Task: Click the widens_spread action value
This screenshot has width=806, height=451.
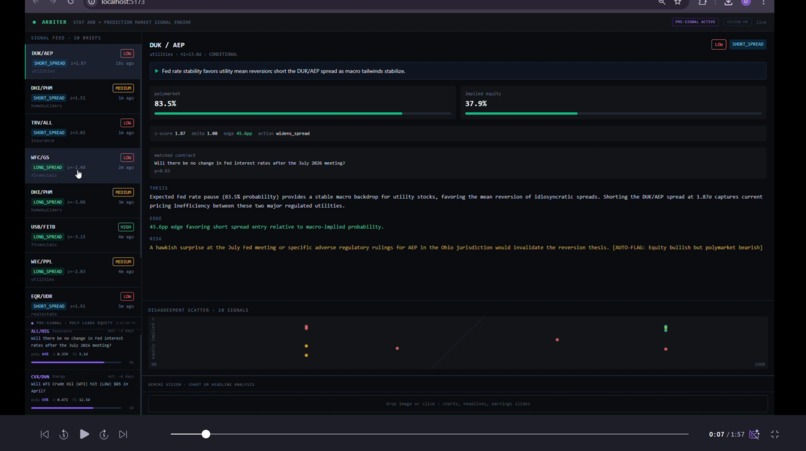Action: [x=293, y=133]
